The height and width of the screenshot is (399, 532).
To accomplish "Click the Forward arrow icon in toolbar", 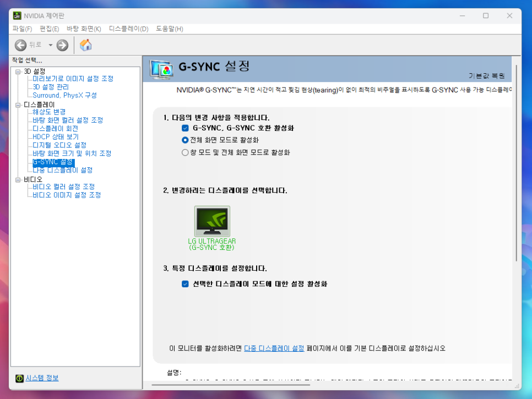I will [62, 45].
